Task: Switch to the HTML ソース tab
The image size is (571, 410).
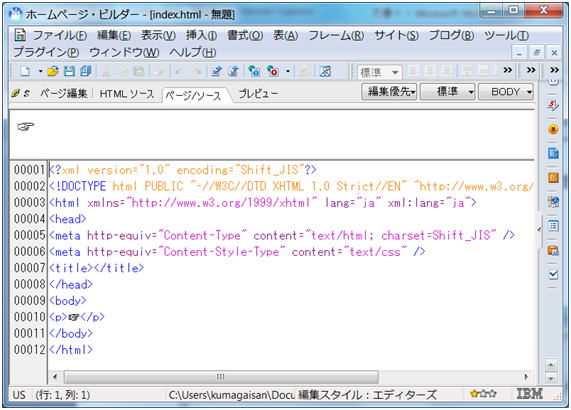Action: pos(127,94)
